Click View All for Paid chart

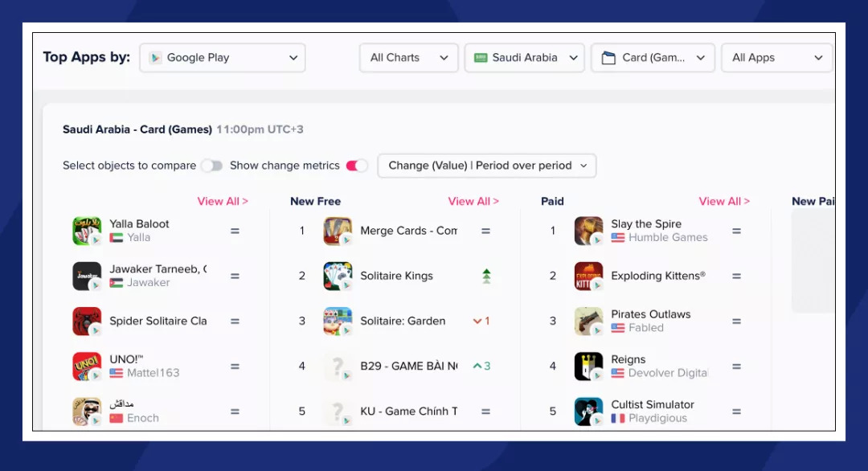point(724,202)
